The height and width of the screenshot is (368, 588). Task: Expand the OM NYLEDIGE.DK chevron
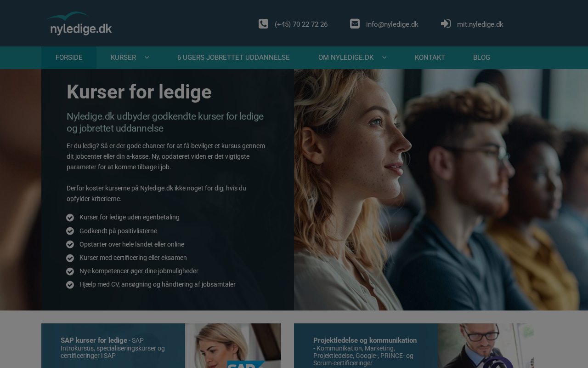pos(384,57)
